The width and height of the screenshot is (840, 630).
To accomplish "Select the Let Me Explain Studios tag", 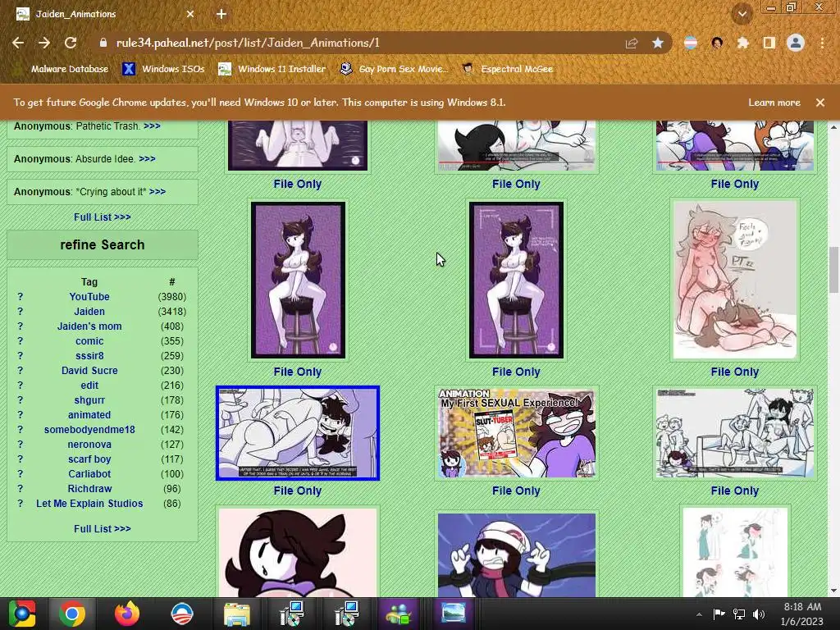I will click(89, 504).
